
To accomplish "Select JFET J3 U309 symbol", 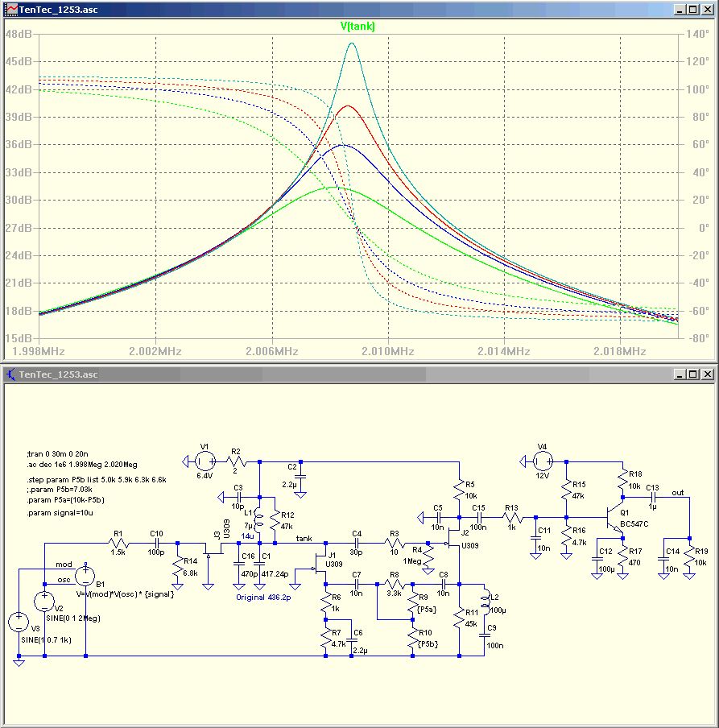I will click(x=216, y=548).
